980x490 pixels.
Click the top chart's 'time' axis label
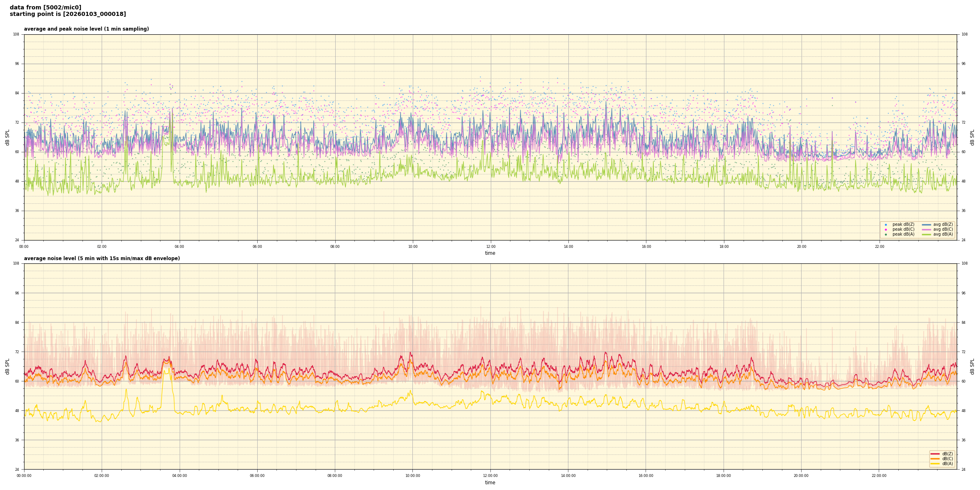click(490, 253)
